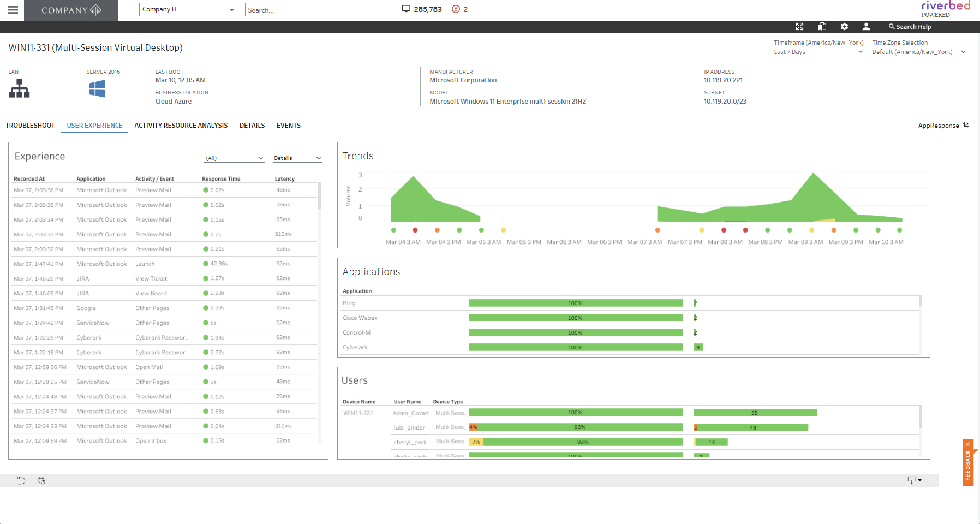The image size is (980, 524).
Task: Click the Bing 100% progress bar
Action: pyautogui.click(x=576, y=303)
